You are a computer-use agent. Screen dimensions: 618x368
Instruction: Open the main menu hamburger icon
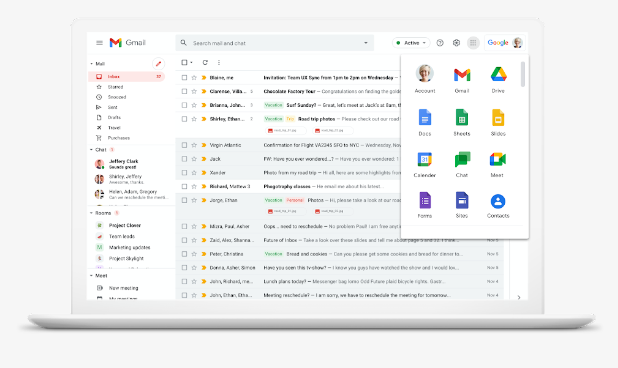(x=99, y=43)
